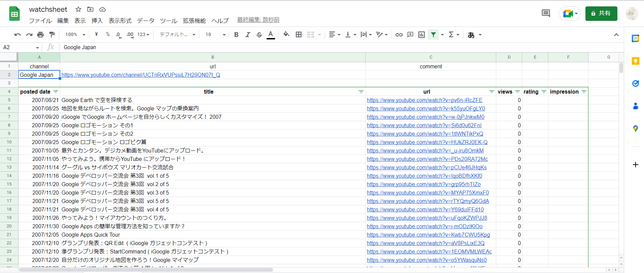Image resolution: width=644 pixels, height=273 pixels.
Task: Open the Name box dropdown arrow
Action: [x=37, y=47]
